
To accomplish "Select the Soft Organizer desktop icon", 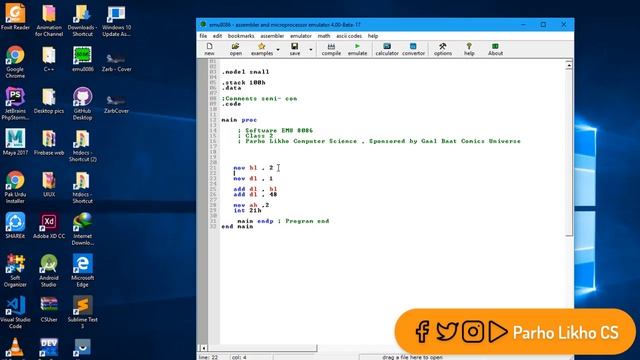I will click(15, 270).
